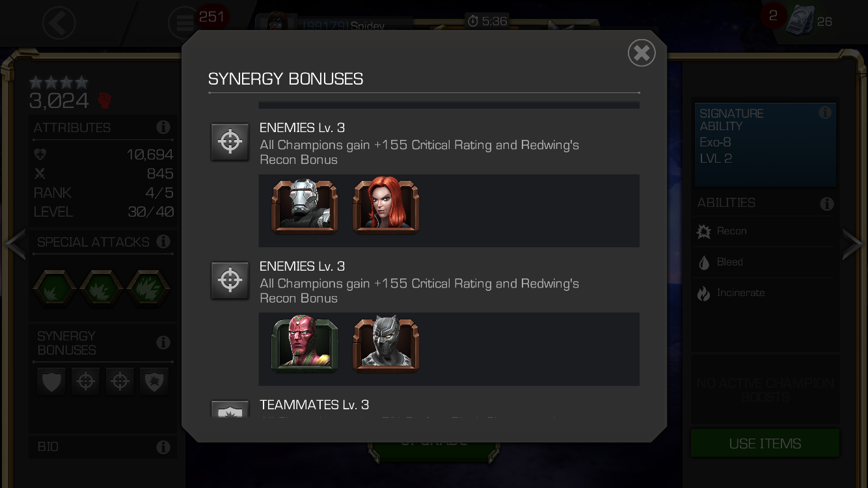Open Attributes info icon
The width and height of the screenshot is (868, 488).
[x=163, y=127]
